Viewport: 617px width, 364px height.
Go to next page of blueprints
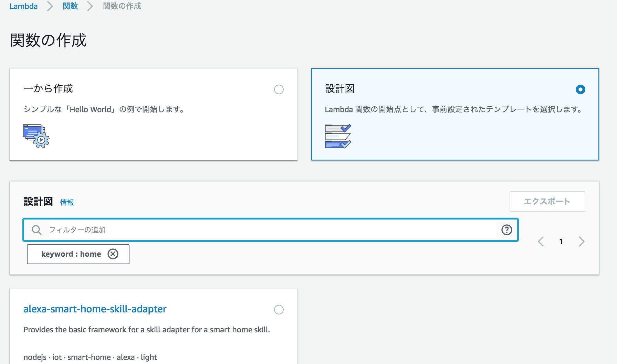click(x=582, y=242)
